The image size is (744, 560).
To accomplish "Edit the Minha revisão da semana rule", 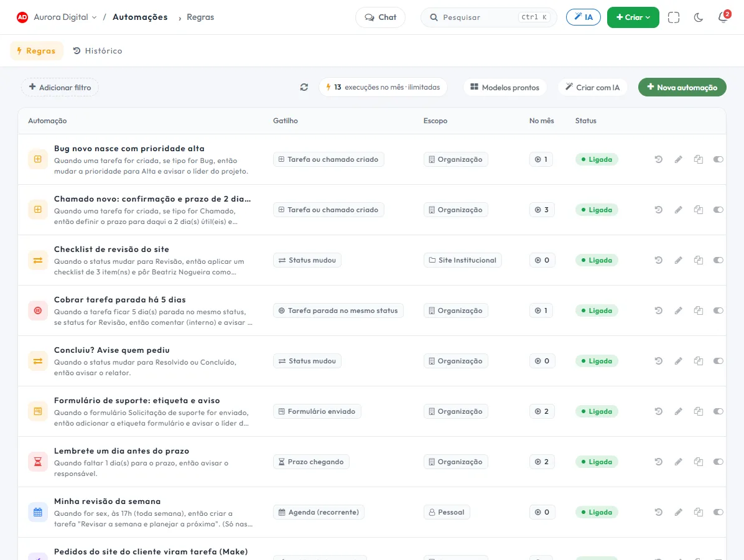I will click(679, 512).
